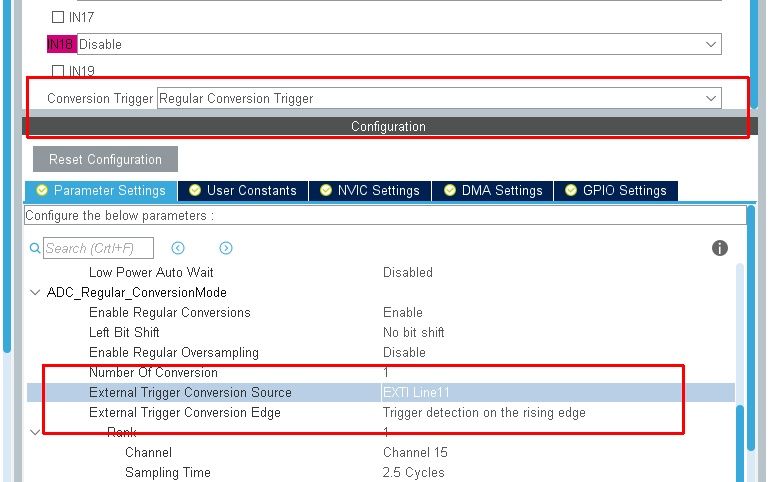Click External Trigger Conversion Source label
The width and height of the screenshot is (784, 482).
coord(190,392)
